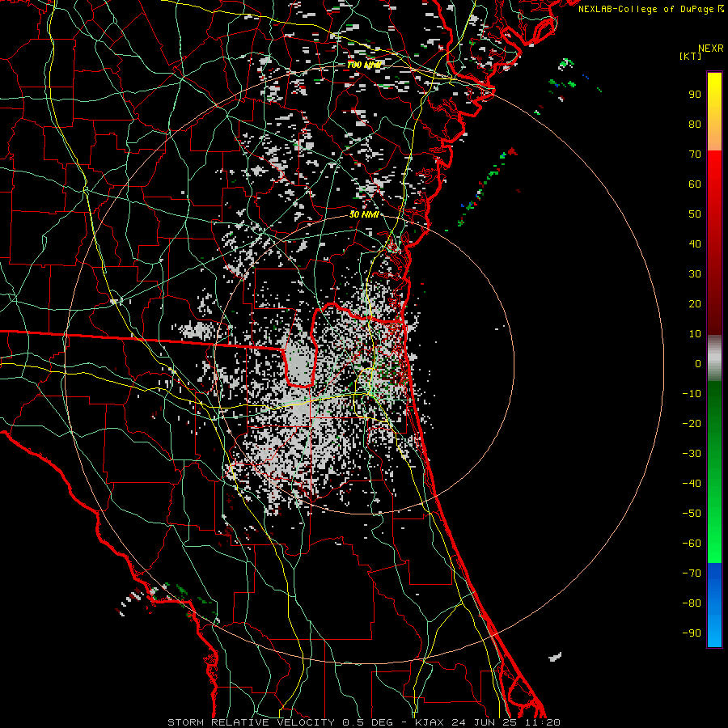Click the light blue bottom segment of color bar
The width and height of the screenshot is (728, 728).
click(714, 632)
